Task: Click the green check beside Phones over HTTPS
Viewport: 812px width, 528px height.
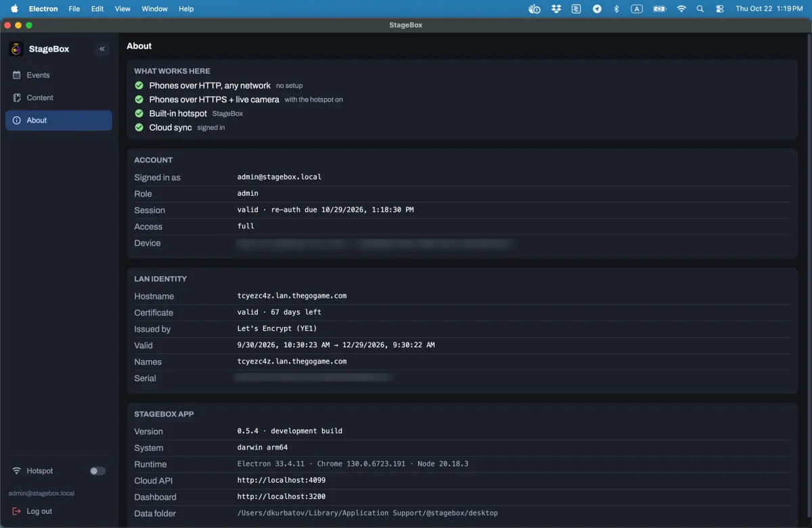Action: tap(139, 100)
